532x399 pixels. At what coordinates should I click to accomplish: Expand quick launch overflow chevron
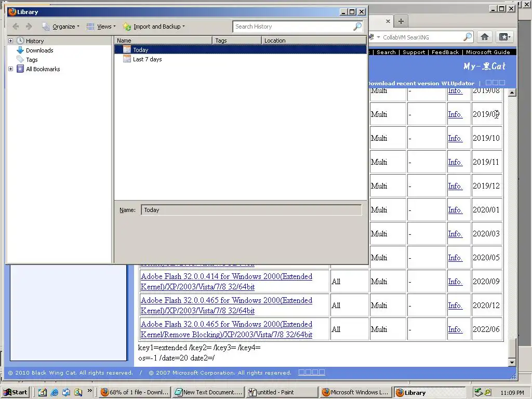[x=89, y=391]
